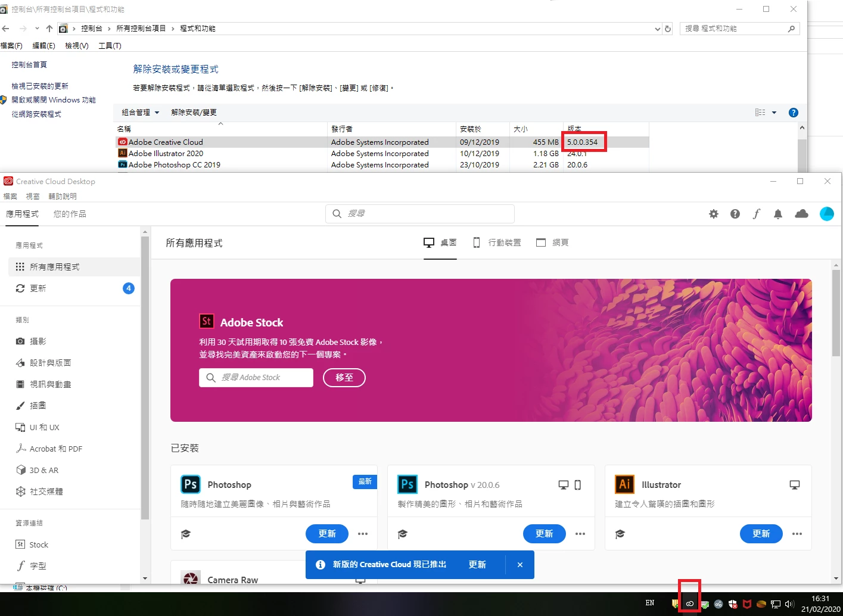
Task: Update Photoshop v 20.0.6
Action: pyautogui.click(x=545, y=534)
